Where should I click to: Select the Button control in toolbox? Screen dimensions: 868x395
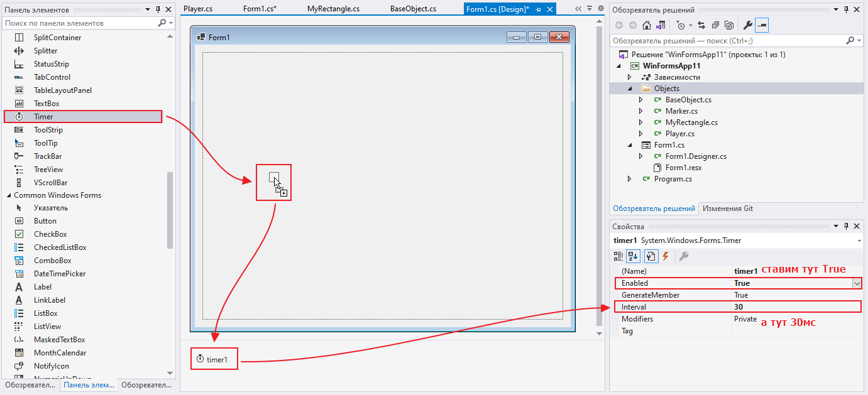pyautogui.click(x=45, y=221)
